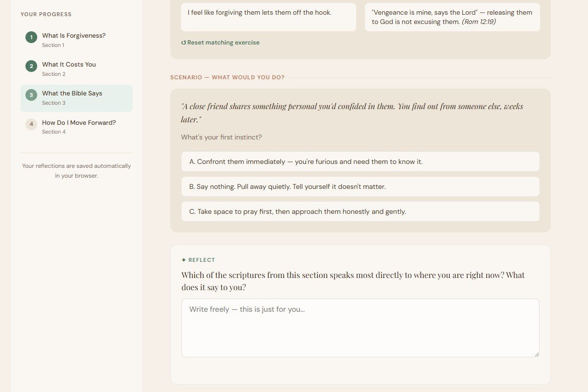Screen dimensions: 588x392
Task: Open How Do I Move Forward? section
Action: [76, 127]
